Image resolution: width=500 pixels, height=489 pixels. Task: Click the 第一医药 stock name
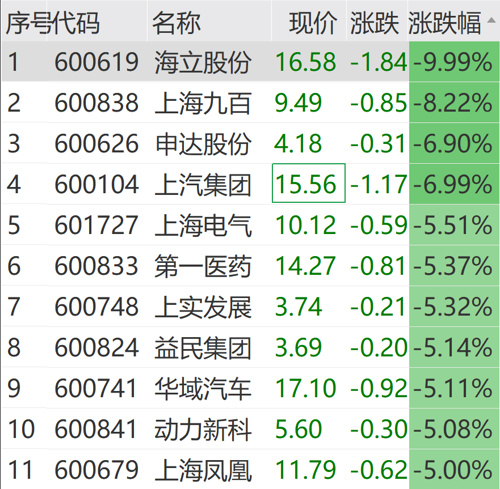203,266
